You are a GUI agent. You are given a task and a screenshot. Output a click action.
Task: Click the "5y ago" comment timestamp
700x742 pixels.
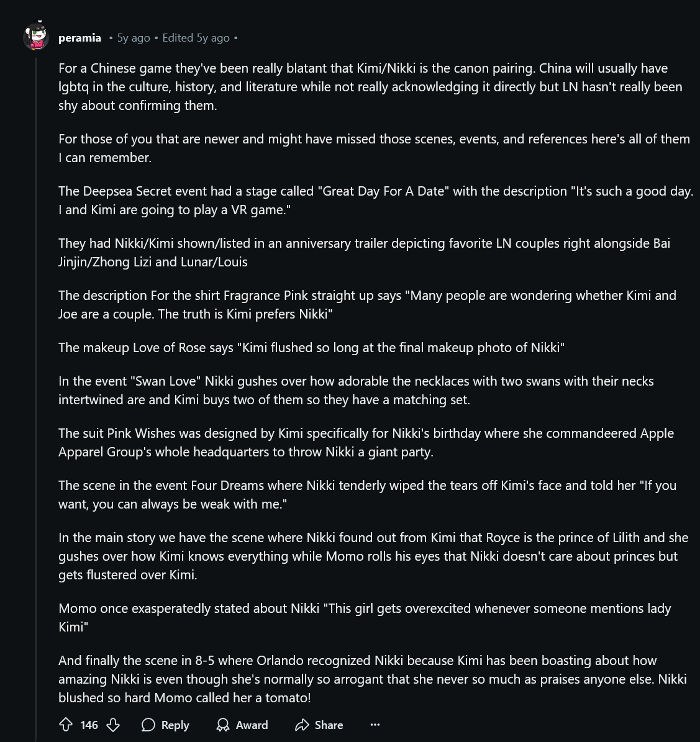pyautogui.click(x=134, y=38)
